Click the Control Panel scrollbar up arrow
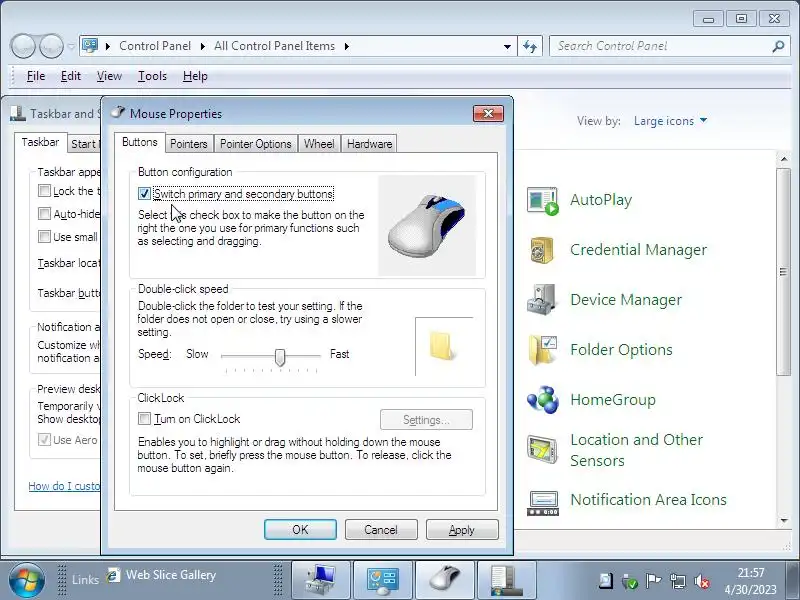Image resolution: width=800 pixels, height=600 pixels. (x=784, y=160)
